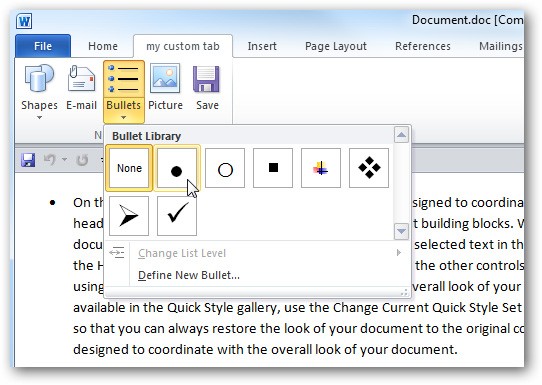Open the References tab

click(x=423, y=46)
